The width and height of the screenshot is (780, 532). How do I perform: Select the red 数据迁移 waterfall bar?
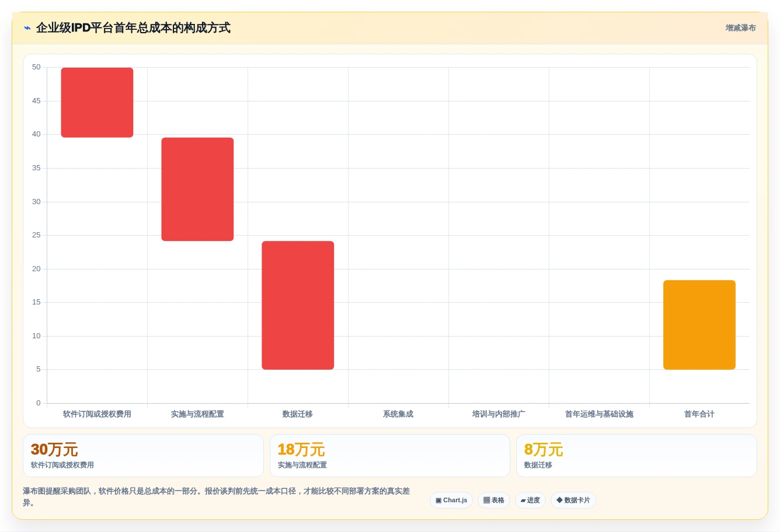[x=298, y=305]
